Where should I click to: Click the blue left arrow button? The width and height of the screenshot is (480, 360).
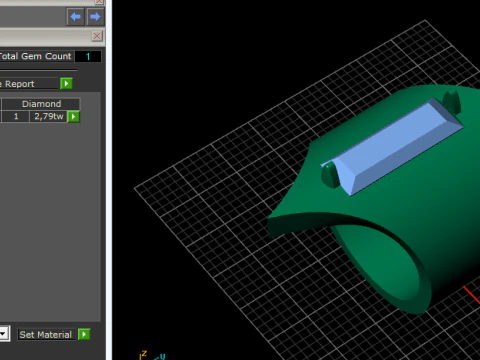tap(75, 17)
